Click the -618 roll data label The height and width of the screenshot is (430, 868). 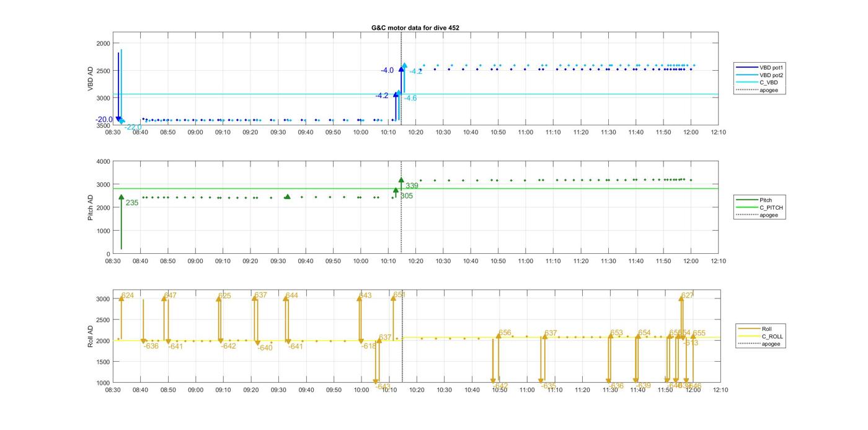(x=369, y=346)
